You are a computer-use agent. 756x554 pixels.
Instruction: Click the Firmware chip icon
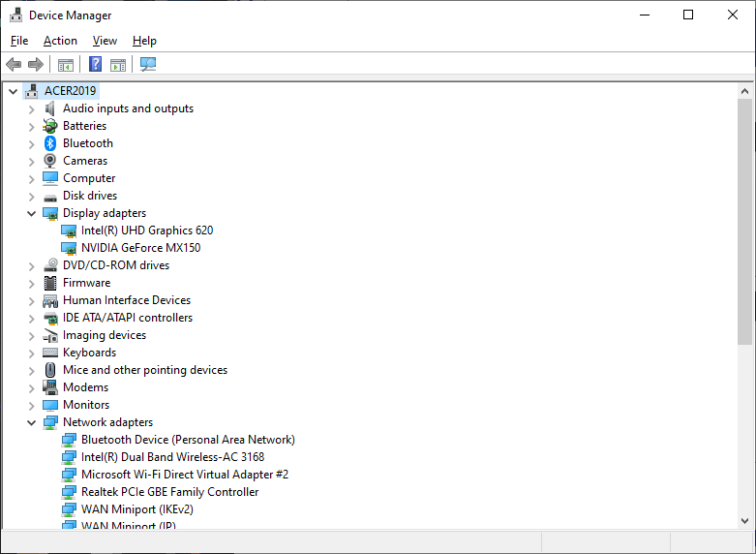[50, 283]
